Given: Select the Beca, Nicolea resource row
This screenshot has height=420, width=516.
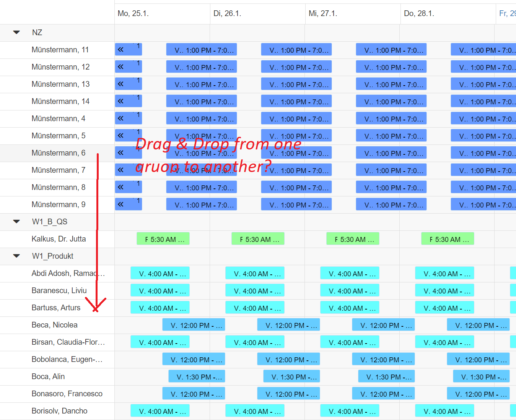Looking at the screenshot, I should click(x=54, y=325).
